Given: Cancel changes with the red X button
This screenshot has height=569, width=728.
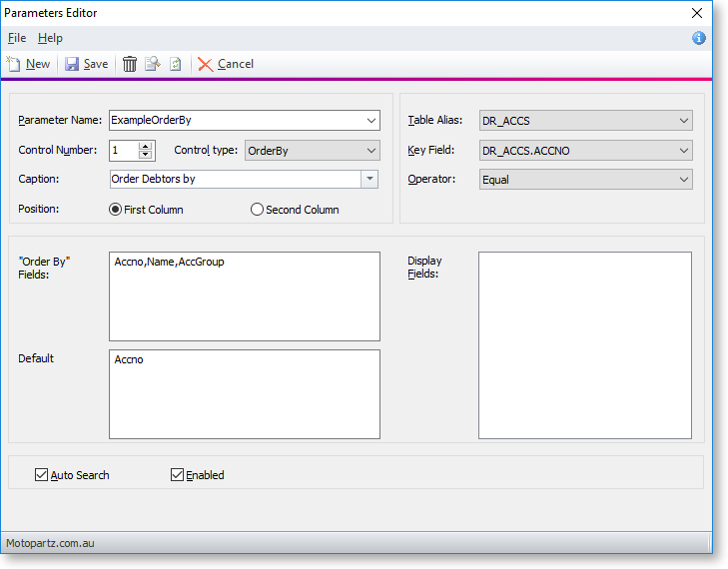Looking at the screenshot, I should pyautogui.click(x=226, y=64).
